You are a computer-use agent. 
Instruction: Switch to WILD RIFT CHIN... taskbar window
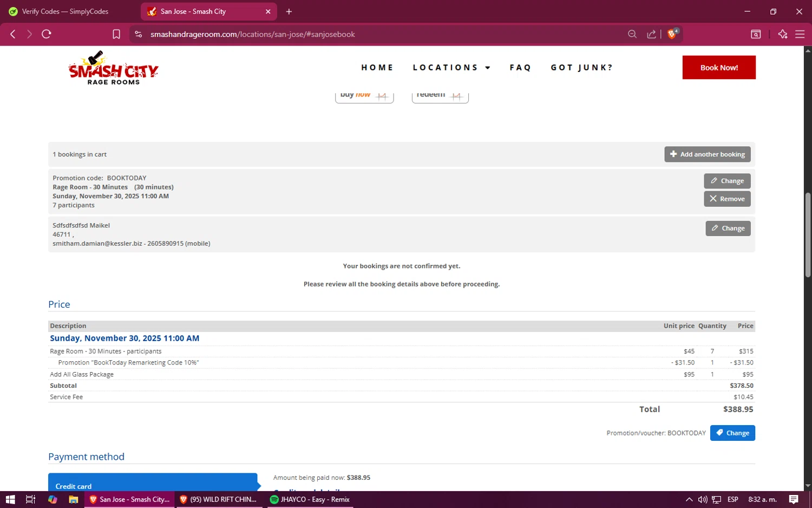[219, 499]
